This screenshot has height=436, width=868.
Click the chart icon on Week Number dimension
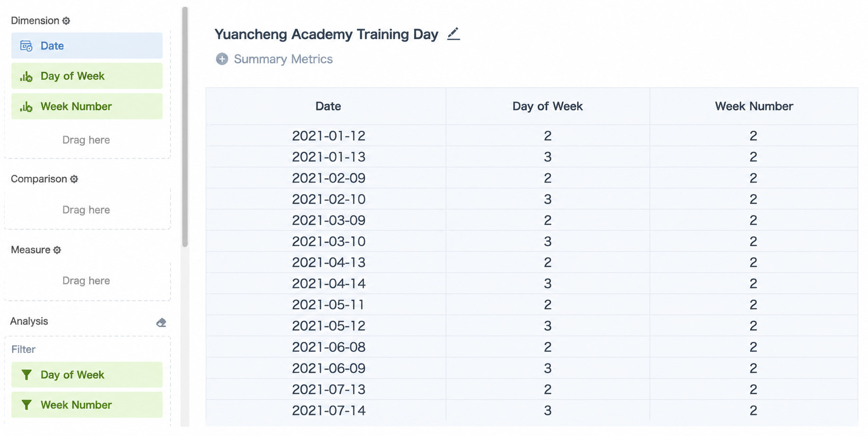click(26, 106)
